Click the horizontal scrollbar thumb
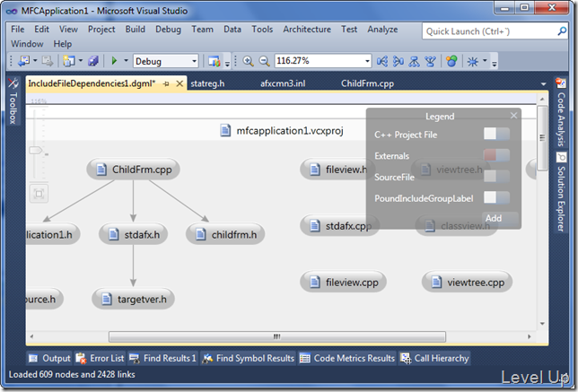 [x=277, y=336]
